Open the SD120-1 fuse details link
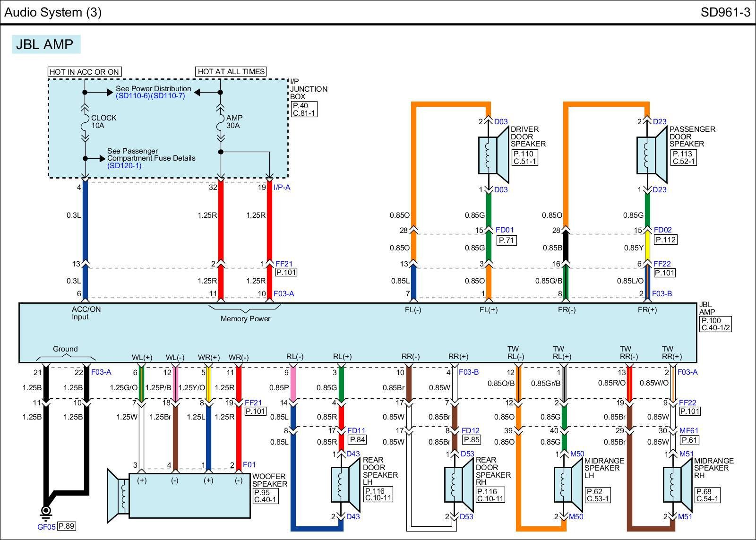 [124, 166]
